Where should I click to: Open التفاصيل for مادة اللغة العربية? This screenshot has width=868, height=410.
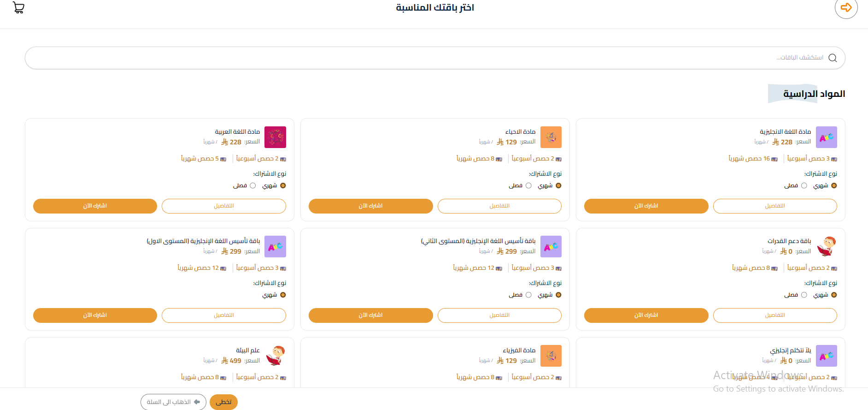[x=223, y=206]
